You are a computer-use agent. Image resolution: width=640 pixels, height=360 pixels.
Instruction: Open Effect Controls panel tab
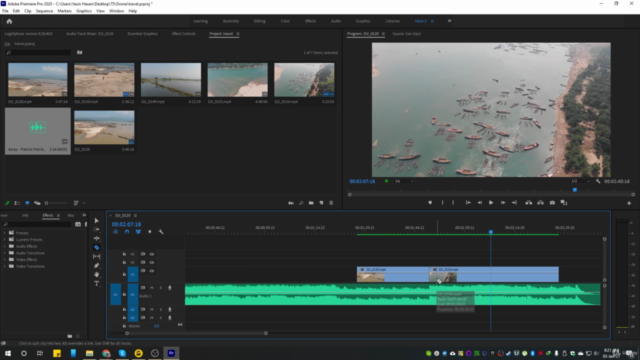pos(183,34)
